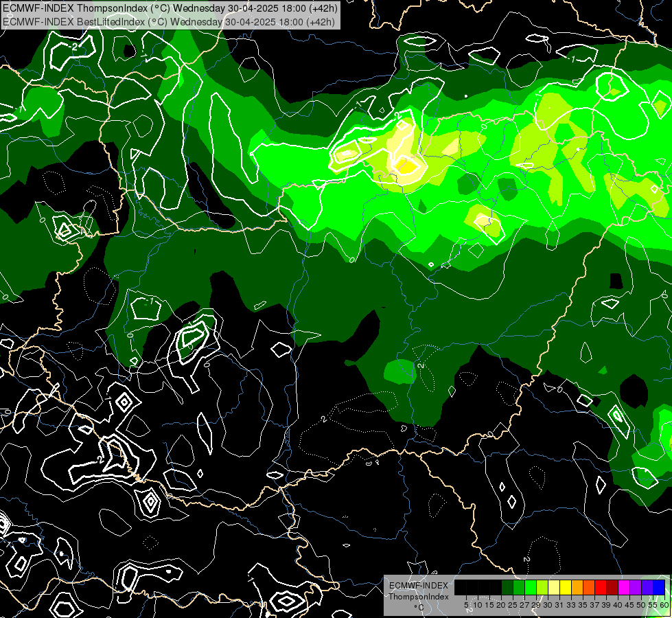This screenshot has width=672, height=618.
Task: Click legend scale value 33
Action: [571, 605]
